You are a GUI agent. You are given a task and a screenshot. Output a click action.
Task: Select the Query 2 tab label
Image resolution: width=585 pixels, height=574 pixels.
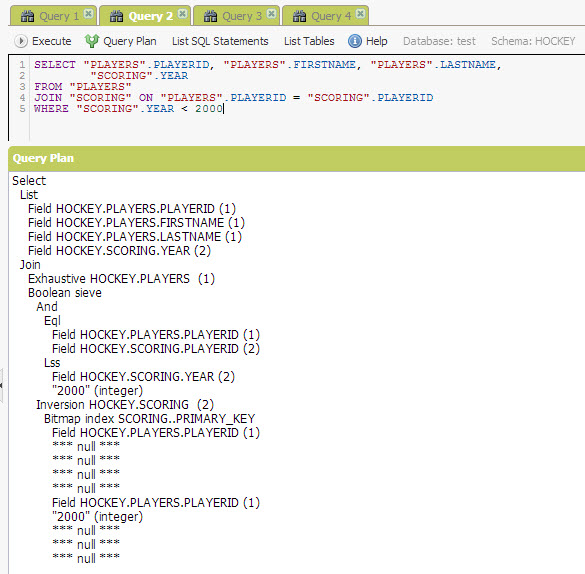pyautogui.click(x=151, y=16)
